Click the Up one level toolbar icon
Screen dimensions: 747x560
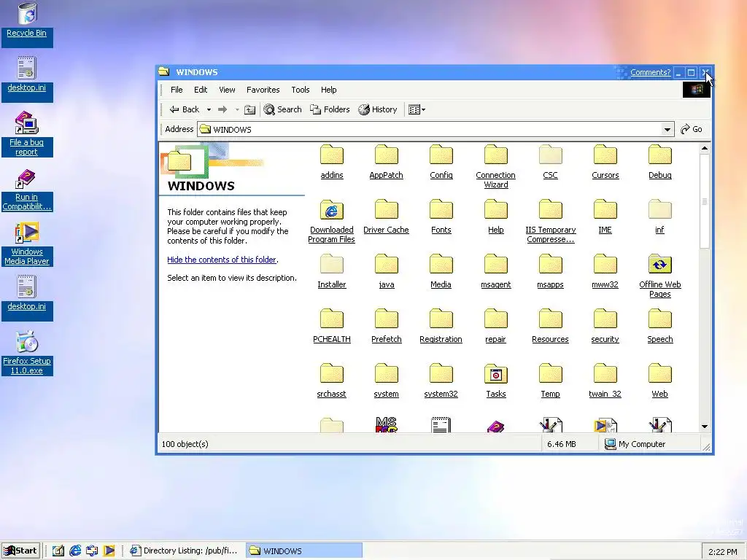[249, 109]
